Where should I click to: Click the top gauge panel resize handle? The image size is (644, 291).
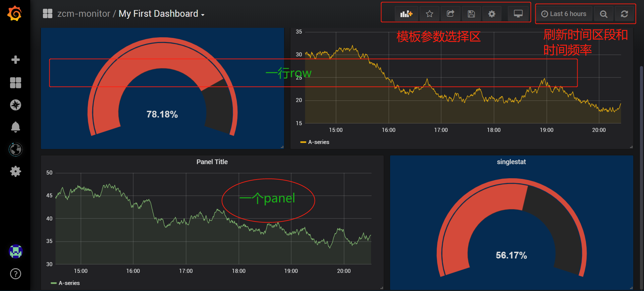[282, 147]
